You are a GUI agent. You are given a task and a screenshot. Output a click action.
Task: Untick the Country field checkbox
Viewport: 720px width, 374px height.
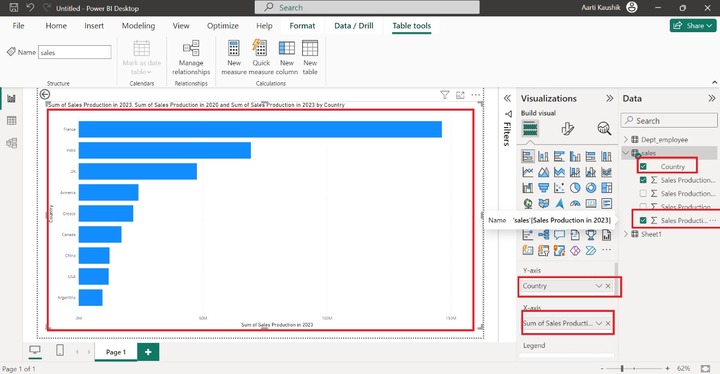[643, 166]
